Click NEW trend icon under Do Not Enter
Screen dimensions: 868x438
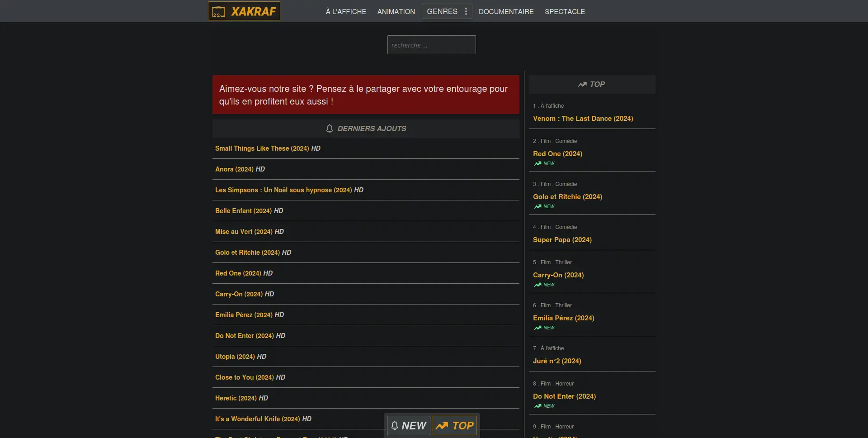coord(538,406)
